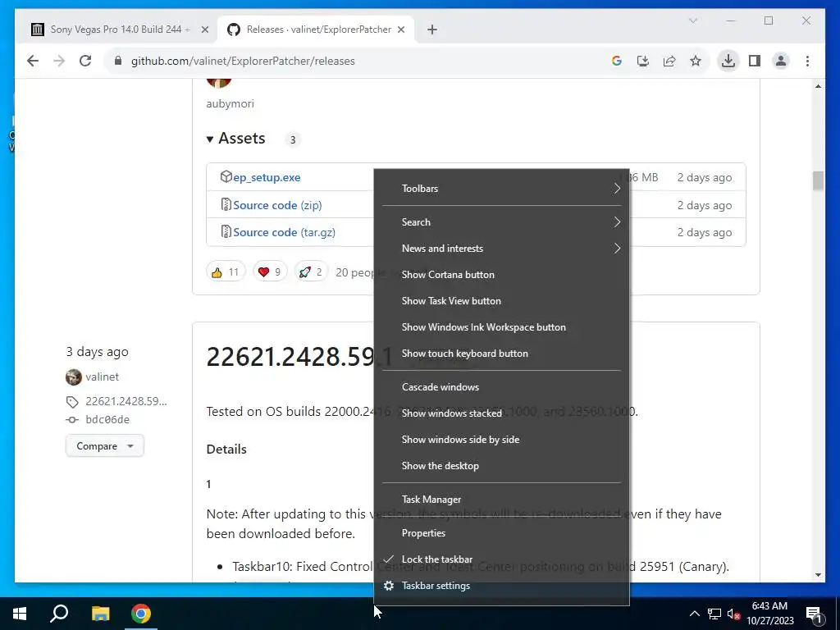The image size is (840, 630).
Task: Reload the GitHub releases page
Action: (x=85, y=61)
